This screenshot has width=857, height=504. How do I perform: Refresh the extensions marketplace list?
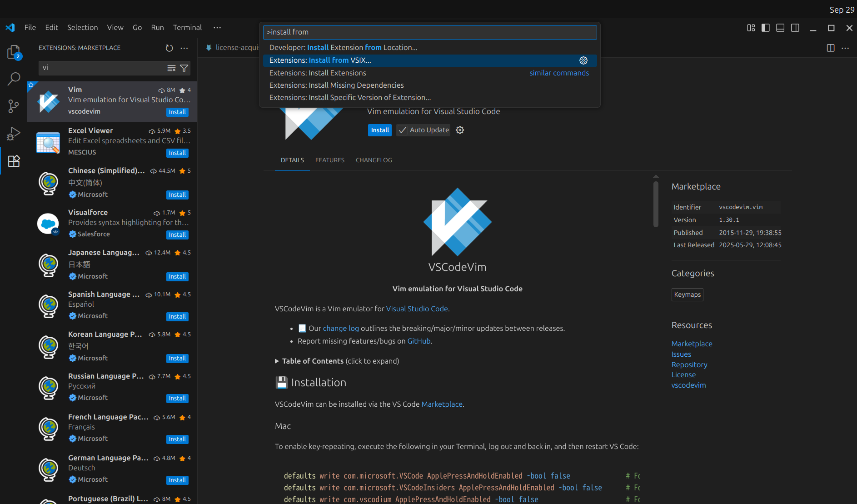[169, 48]
